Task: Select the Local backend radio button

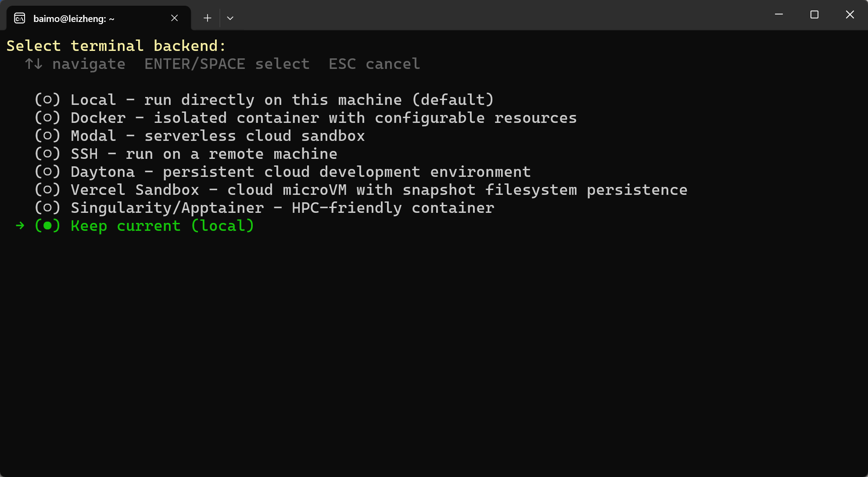Action: tap(47, 100)
